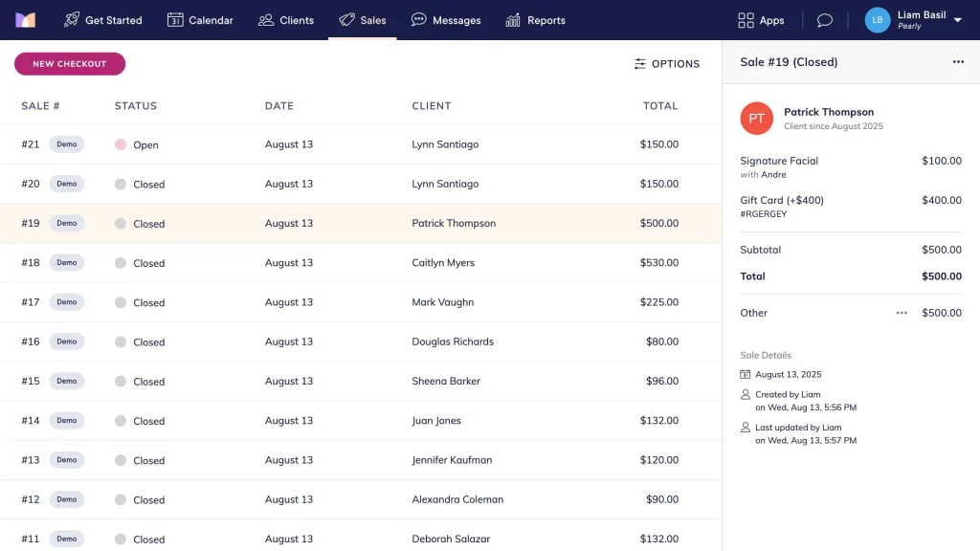This screenshot has height=551, width=980.
Task: Click the pink Open status dot for sale #21
Action: (121, 144)
